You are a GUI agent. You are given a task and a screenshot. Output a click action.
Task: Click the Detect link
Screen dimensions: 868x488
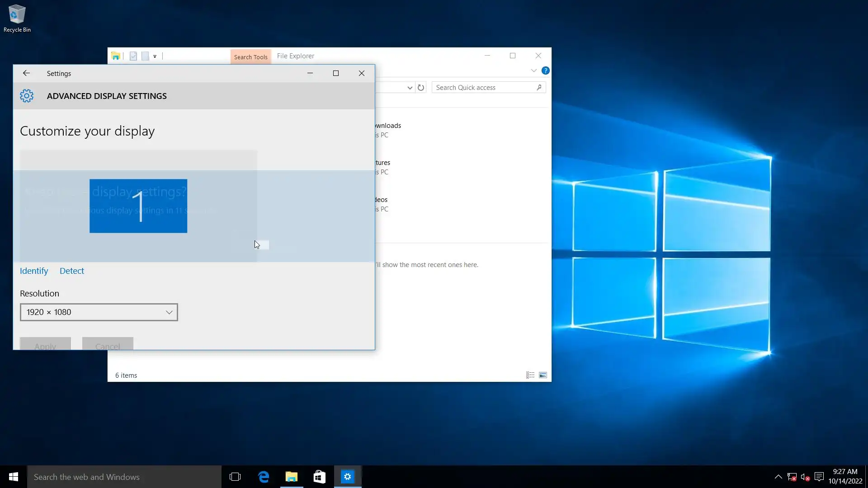[x=72, y=271]
